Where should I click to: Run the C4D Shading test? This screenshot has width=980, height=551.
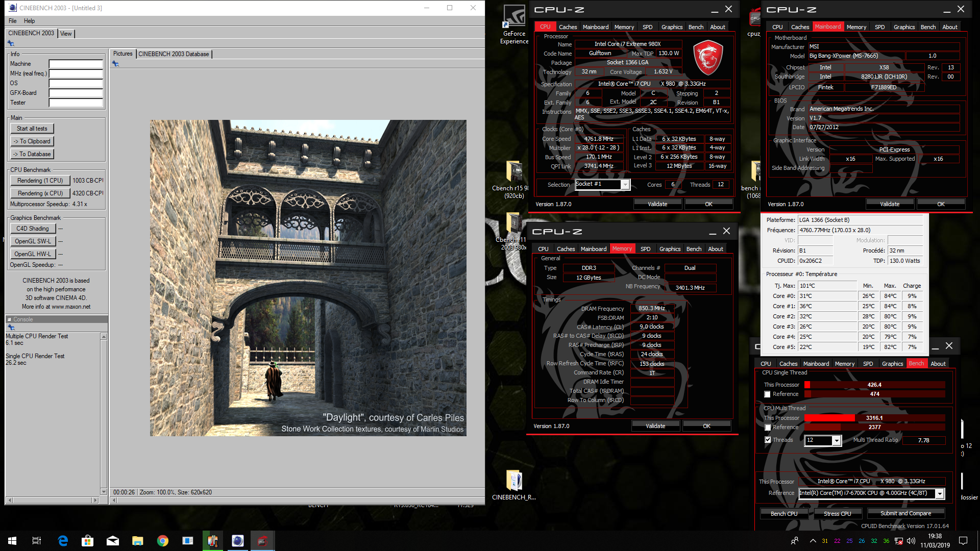point(33,229)
